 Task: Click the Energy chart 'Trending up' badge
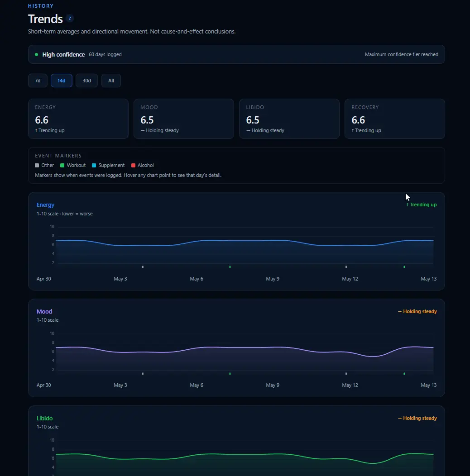point(422,205)
